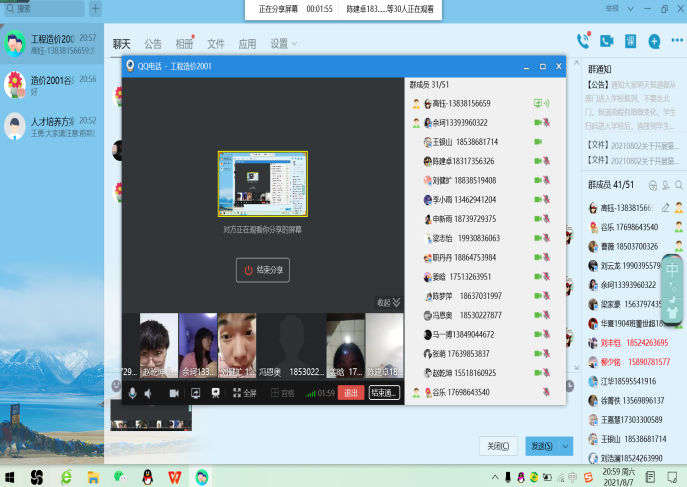Click the 课 classroom icon
The width and height of the screenshot is (687, 487).
coord(630,41)
